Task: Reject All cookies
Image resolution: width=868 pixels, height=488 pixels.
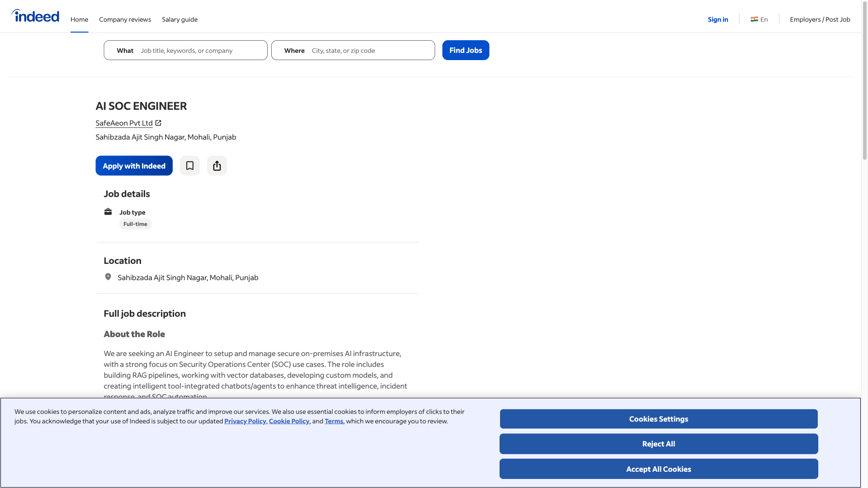Action: [659, 444]
